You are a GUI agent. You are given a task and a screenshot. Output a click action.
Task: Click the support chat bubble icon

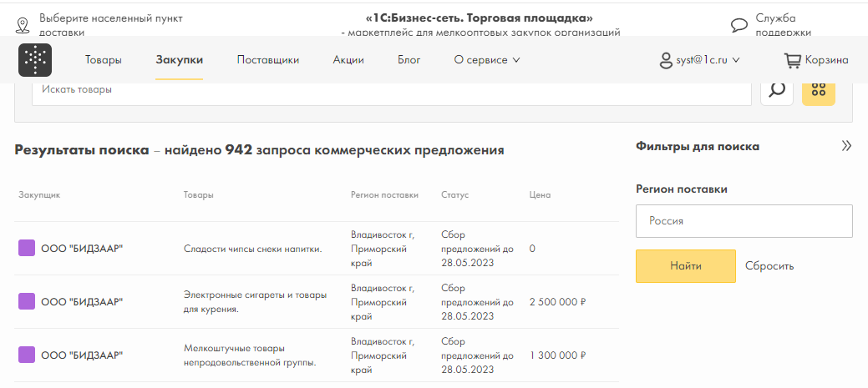(739, 25)
